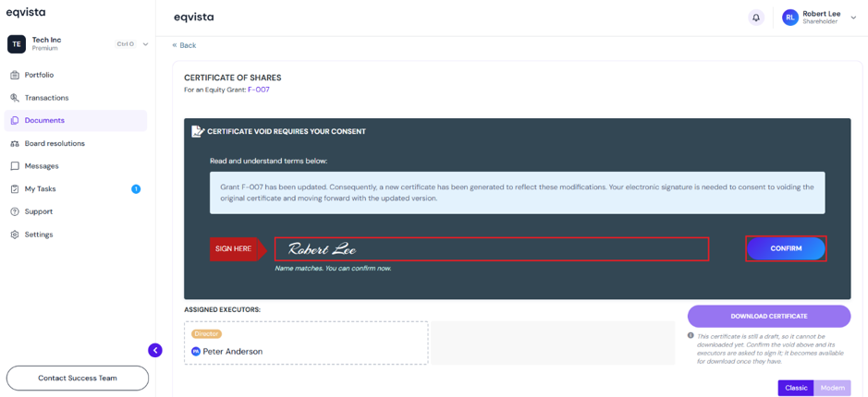This screenshot has height=397, width=868.
Task: Click the Portfolio sidebar icon
Action: pos(15,75)
